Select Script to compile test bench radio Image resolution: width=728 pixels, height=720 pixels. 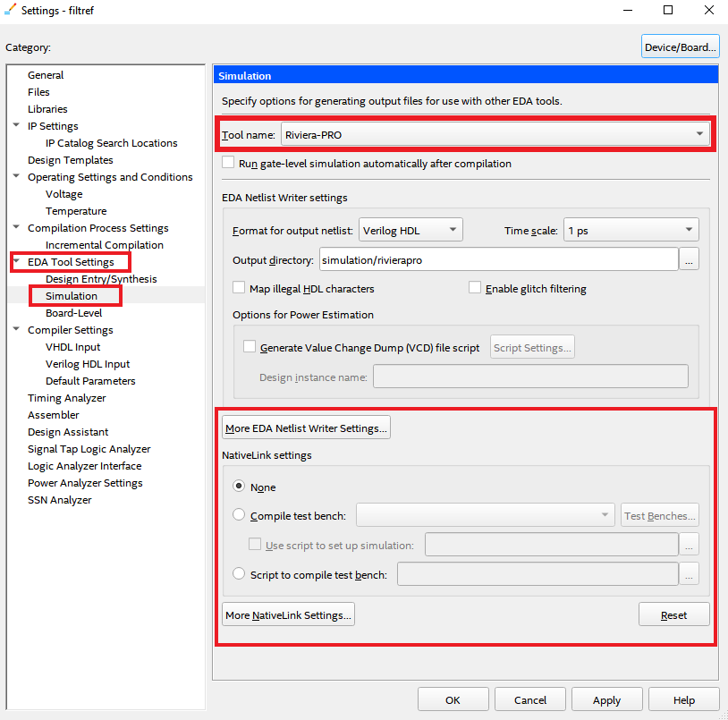[x=239, y=574]
